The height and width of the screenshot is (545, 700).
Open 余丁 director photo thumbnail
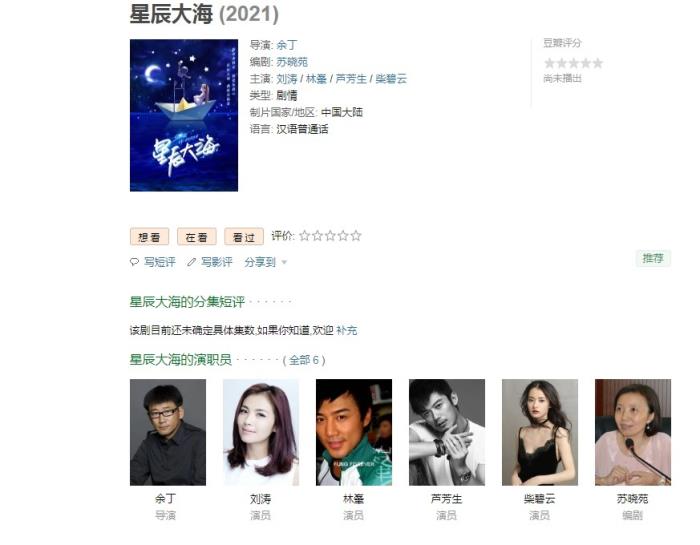(168, 432)
